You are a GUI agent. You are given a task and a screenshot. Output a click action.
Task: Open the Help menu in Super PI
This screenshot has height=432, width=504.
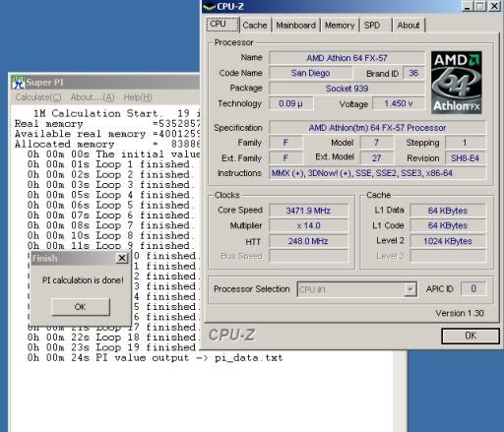click(138, 97)
